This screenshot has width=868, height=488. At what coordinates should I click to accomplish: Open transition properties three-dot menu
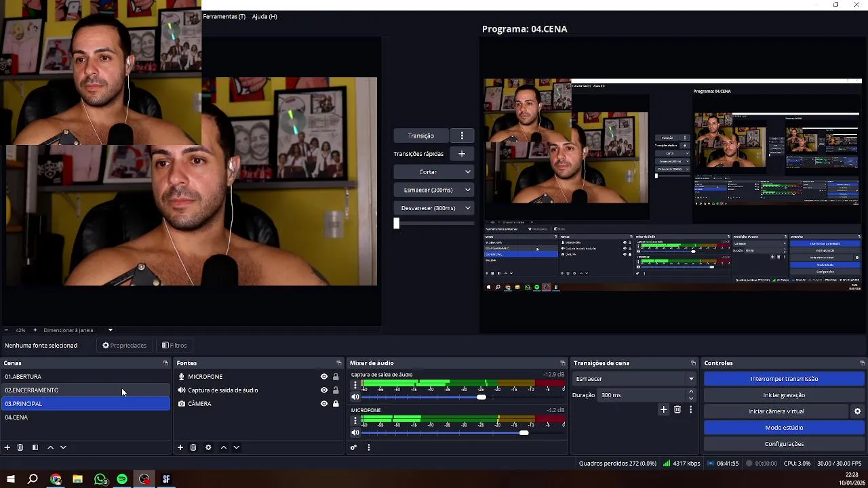tap(690, 409)
